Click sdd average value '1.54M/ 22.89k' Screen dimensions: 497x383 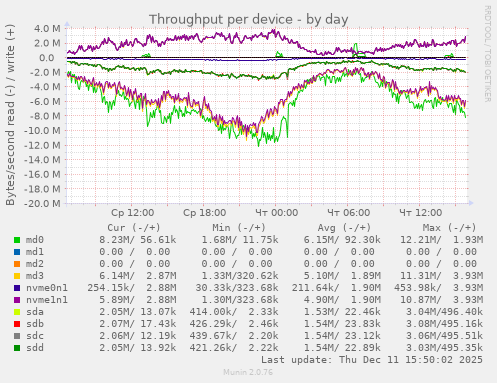click(x=342, y=348)
